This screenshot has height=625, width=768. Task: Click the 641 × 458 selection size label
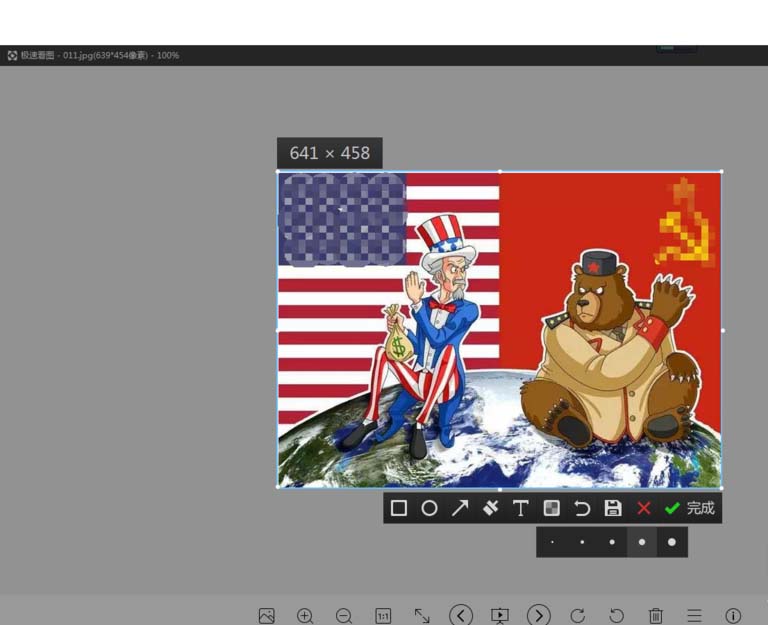(330, 153)
